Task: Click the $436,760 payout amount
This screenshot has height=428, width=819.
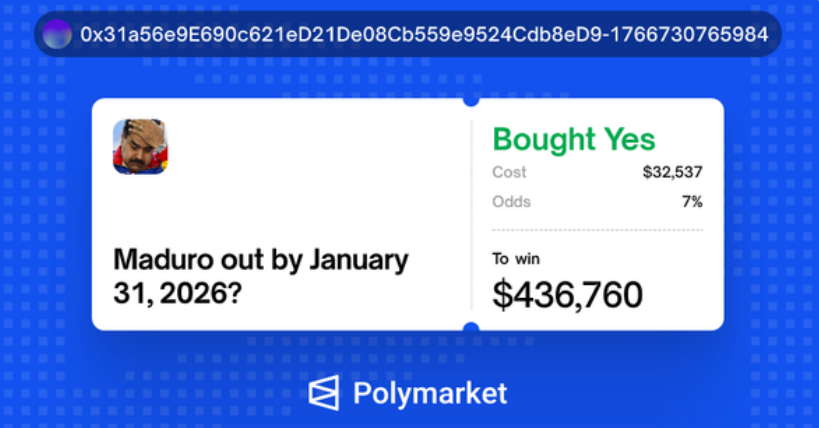Action: (x=567, y=293)
